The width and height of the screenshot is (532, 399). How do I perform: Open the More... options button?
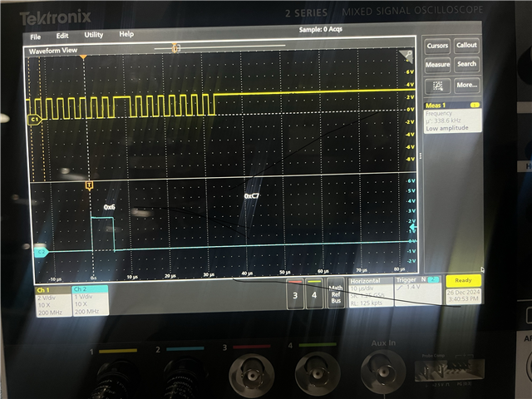pos(467,85)
